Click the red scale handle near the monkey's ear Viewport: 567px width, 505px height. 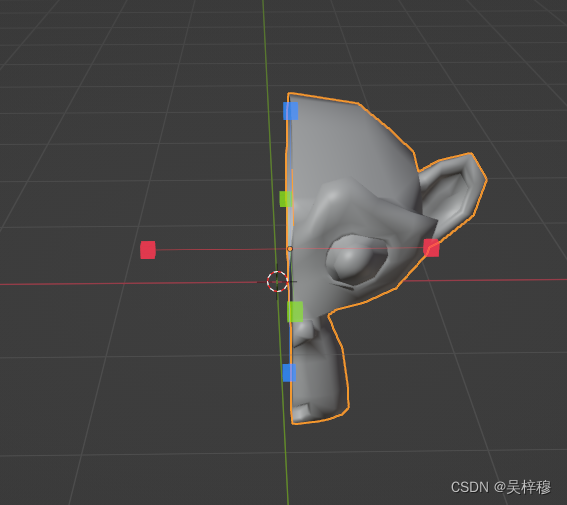point(431,248)
